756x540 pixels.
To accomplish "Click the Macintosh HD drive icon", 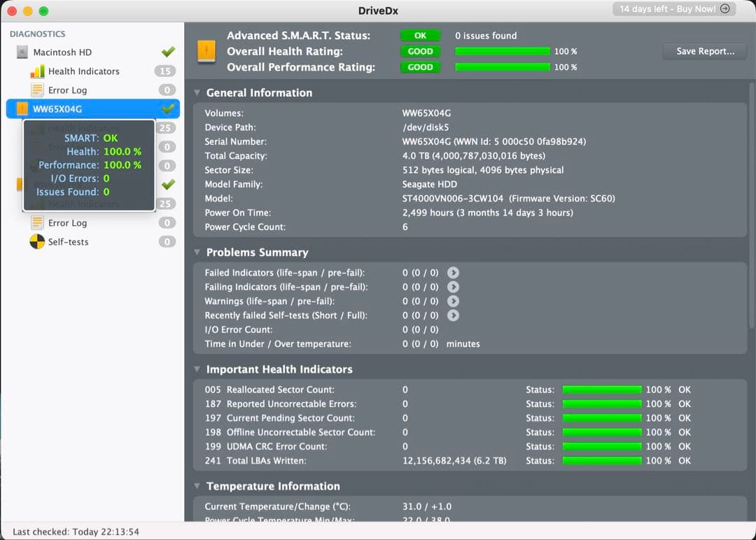I will click(22, 52).
